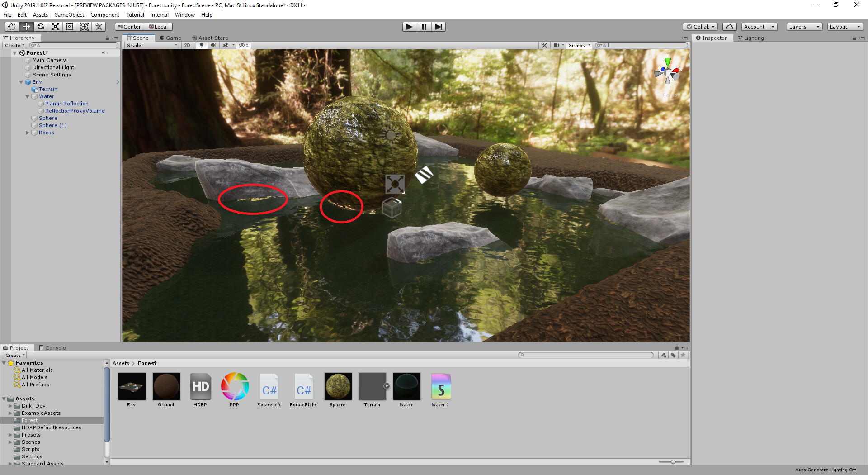The image size is (868, 475).
Task: Toggle 2D scene view mode
Action: (187, 45)
